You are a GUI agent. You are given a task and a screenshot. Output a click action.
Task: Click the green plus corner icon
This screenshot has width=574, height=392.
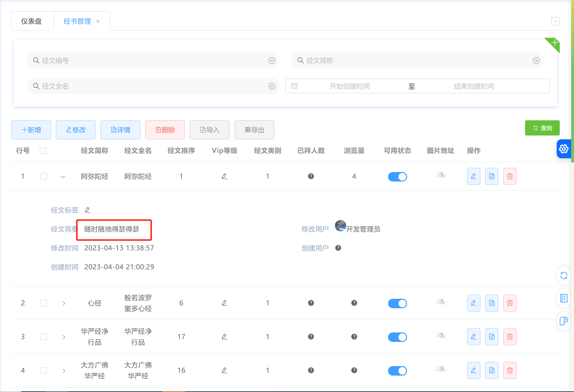click(555, 43)
